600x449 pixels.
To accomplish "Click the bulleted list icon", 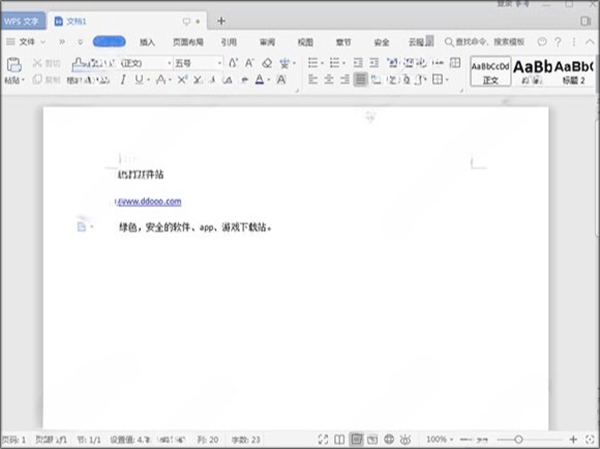I will point(312,63).
